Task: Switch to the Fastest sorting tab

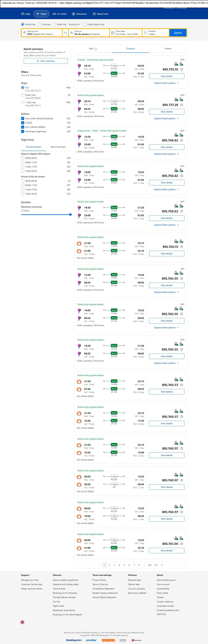Action: (168, 49)
